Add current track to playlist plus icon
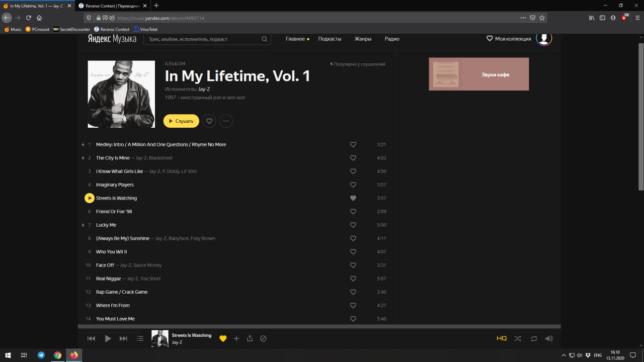The image size is (644, 362). click(236, 338)
